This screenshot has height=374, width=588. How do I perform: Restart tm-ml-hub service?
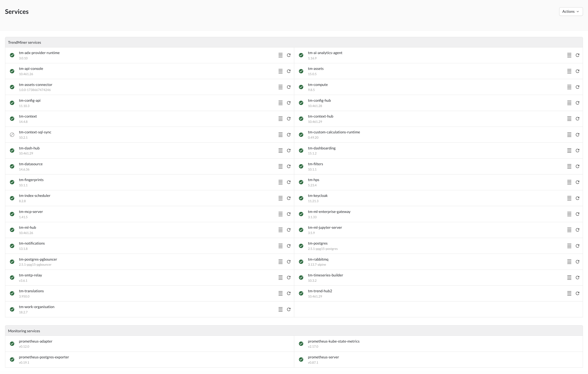pyautogui.click(x=289, y=230)
